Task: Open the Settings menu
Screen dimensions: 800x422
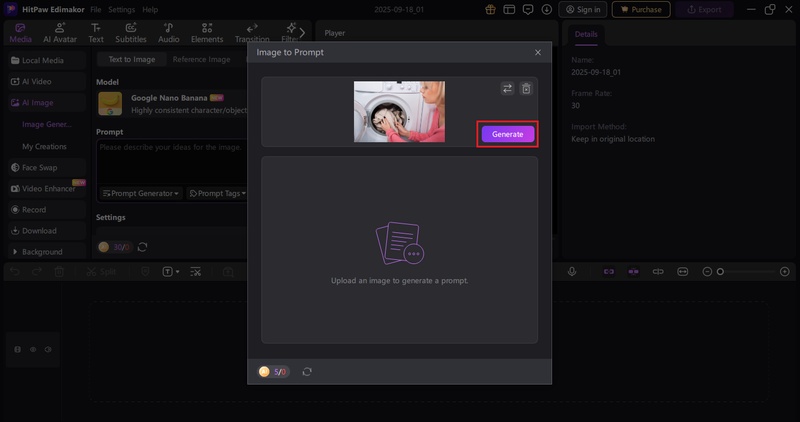Action: 121,10
